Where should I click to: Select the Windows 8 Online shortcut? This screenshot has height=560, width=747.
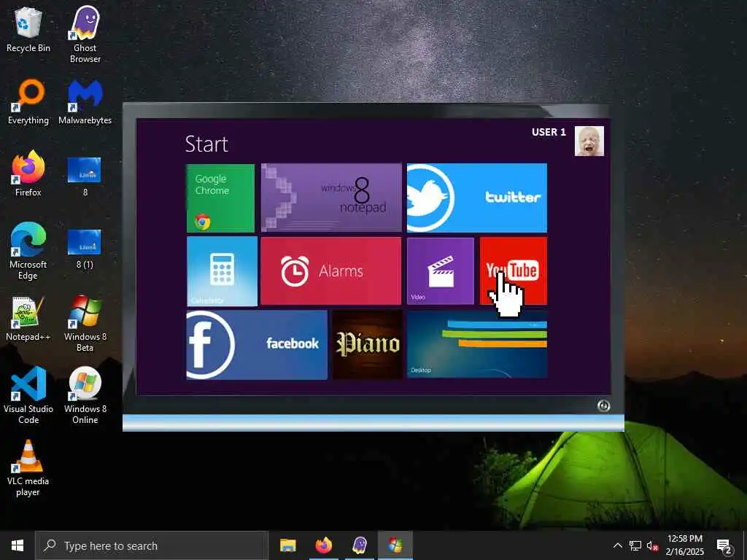85,396
